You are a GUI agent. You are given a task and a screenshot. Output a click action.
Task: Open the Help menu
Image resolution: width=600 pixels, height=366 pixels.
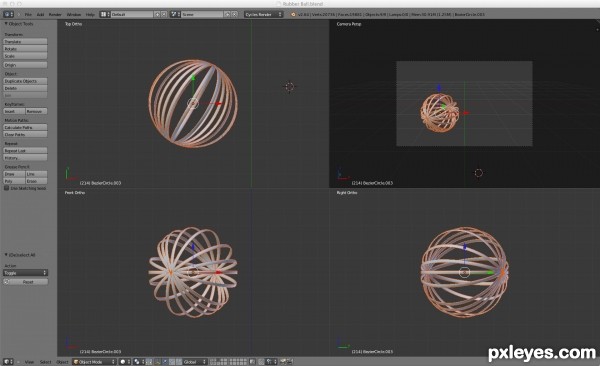click(x=90, y=15)
